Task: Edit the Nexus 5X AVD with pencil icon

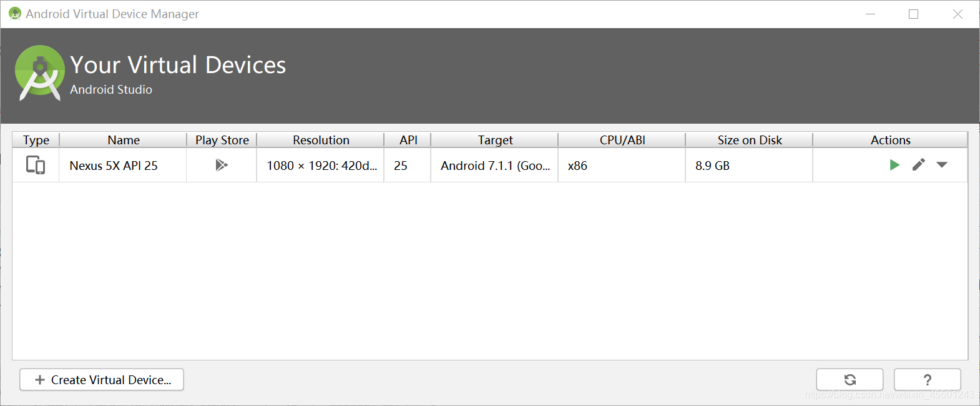Action: [918, 165]
